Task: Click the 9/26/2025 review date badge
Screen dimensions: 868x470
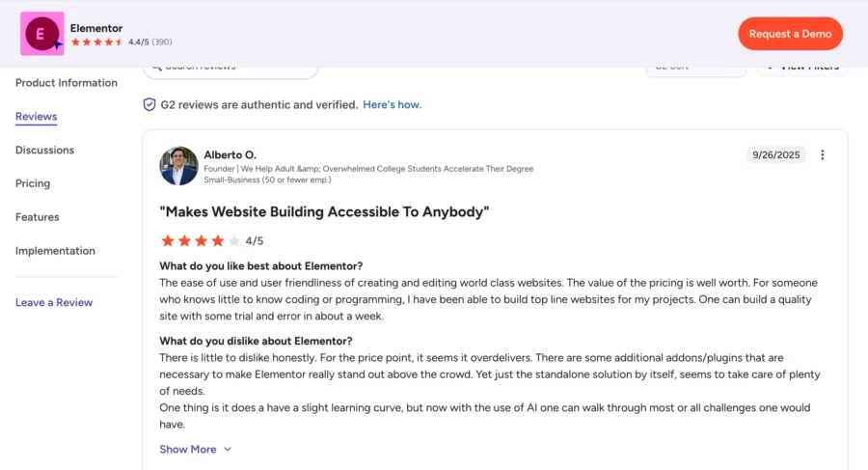Action: [775, 154]
